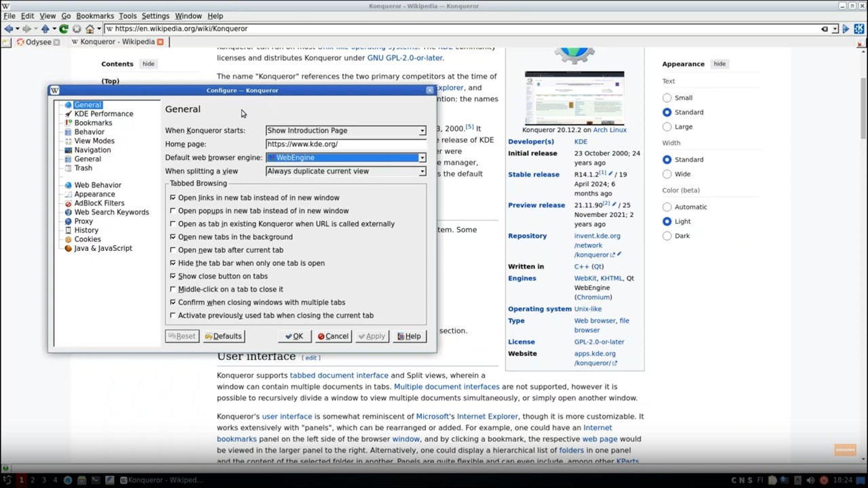Image resolution: width=868 pixels, height=488 pixels.
Task: Select Java & JavaScript settings item
Action: coord(103,248)
